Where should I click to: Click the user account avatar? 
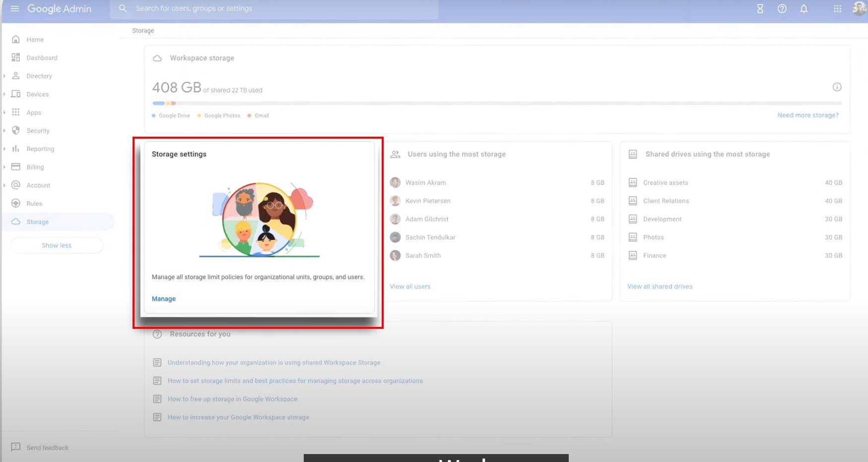tap(859, 8)
